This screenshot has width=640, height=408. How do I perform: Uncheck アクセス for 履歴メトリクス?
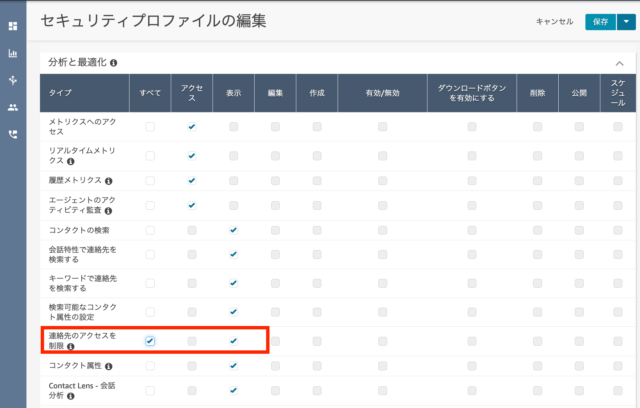tap(192, 180)
